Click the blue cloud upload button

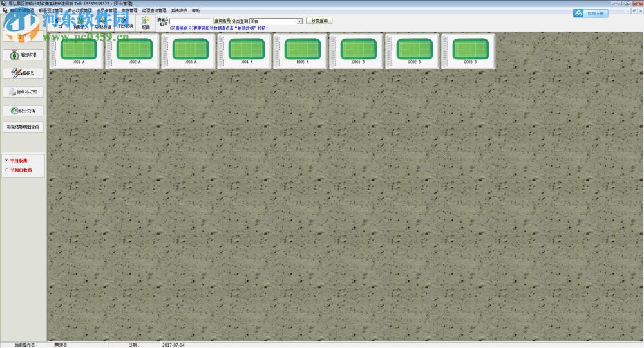click(x=590, y=13)
